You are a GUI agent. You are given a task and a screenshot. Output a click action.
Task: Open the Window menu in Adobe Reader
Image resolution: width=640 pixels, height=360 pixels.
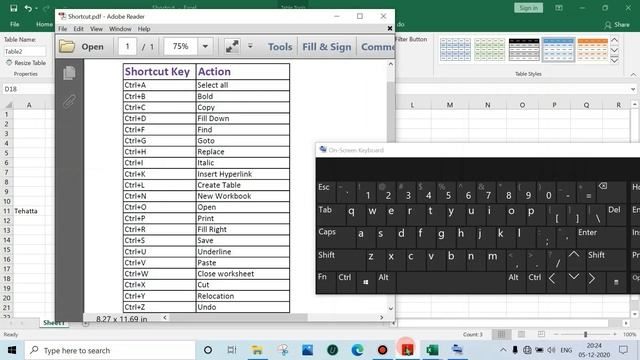coord(120,29)
